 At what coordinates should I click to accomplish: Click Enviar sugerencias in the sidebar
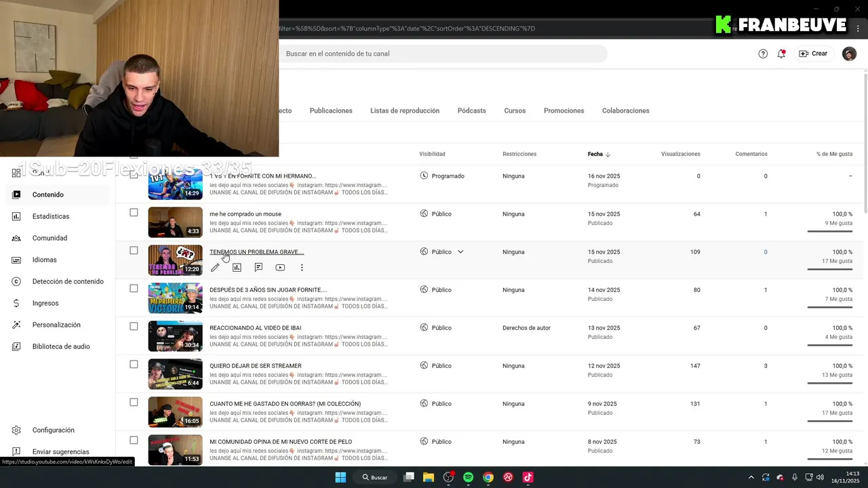pyautogui.click(x=60, y=451)
